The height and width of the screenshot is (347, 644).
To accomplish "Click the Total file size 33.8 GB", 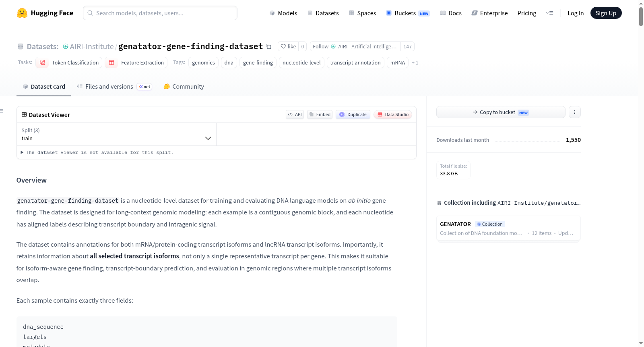I will point(453,170).
